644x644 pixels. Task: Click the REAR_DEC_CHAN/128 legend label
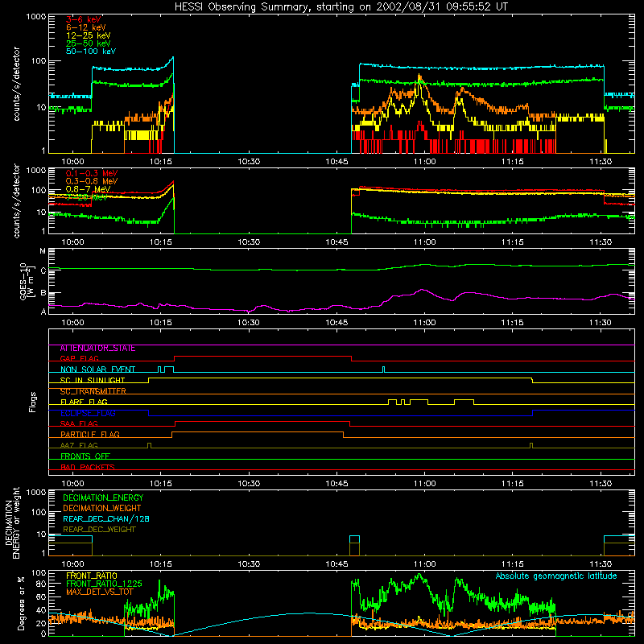[106, 519]
